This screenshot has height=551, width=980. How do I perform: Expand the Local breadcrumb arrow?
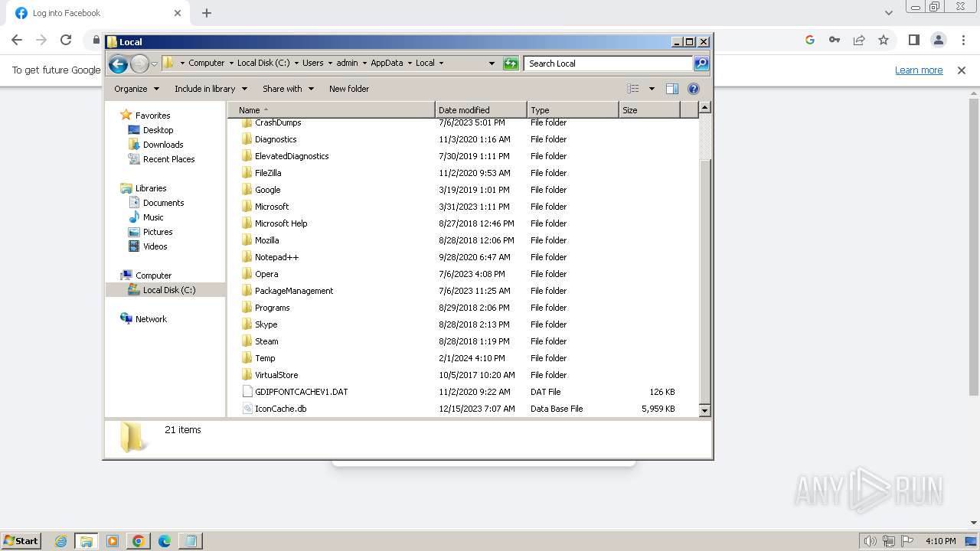pos(441,64)
